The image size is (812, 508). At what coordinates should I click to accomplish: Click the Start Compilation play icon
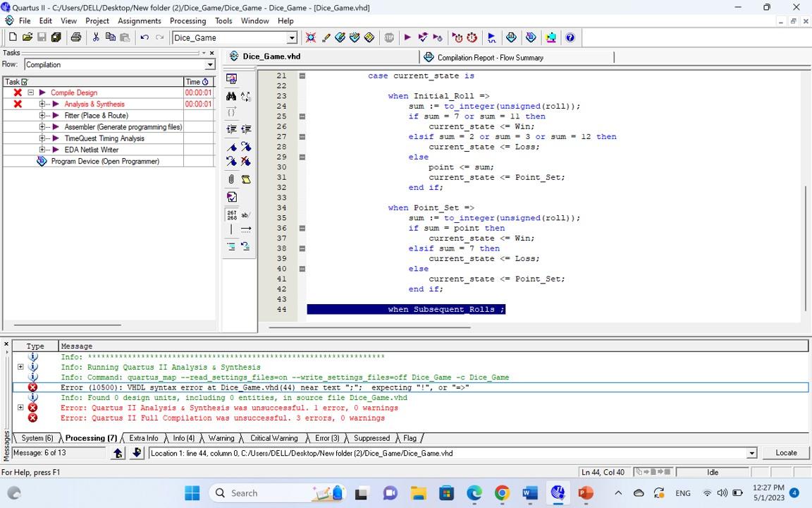[407, 37]
